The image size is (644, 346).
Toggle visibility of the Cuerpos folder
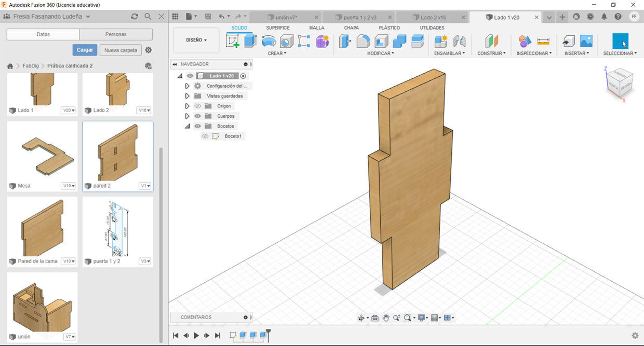pyautogui.click(x=198, y=116)
